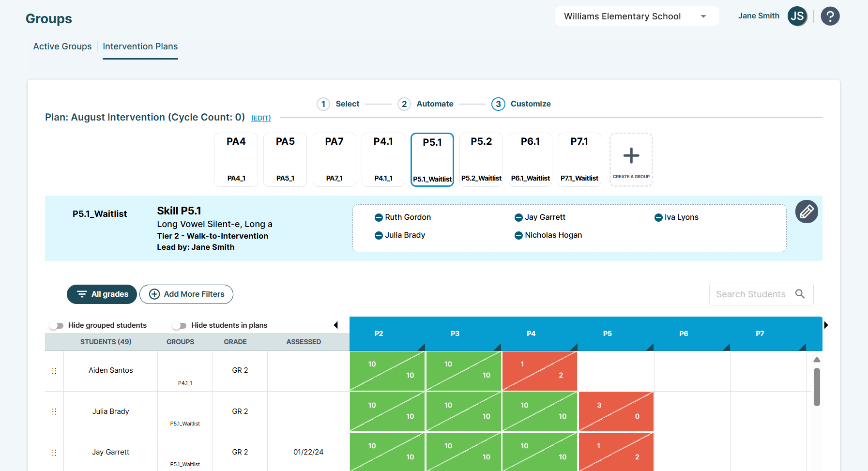The image size is (868, 471).
Task: Click drag handle for Aiden Santos row
Action: [54, 371]
